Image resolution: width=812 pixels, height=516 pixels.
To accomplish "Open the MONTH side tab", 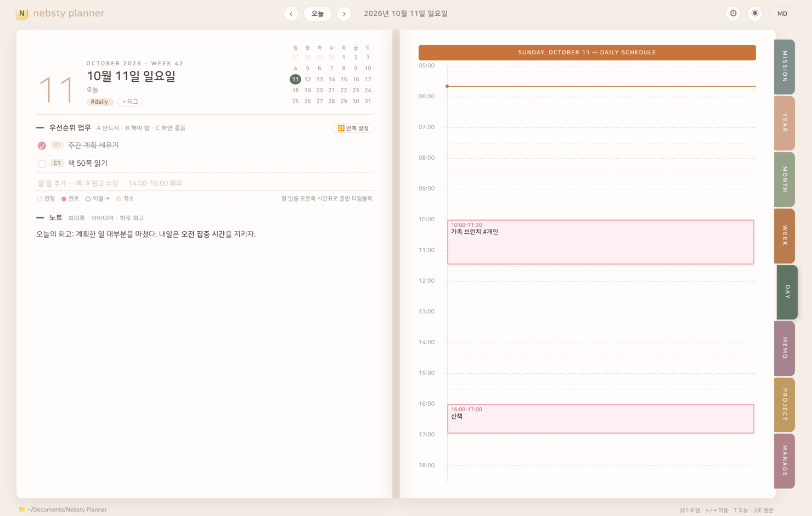I will 785,180.
